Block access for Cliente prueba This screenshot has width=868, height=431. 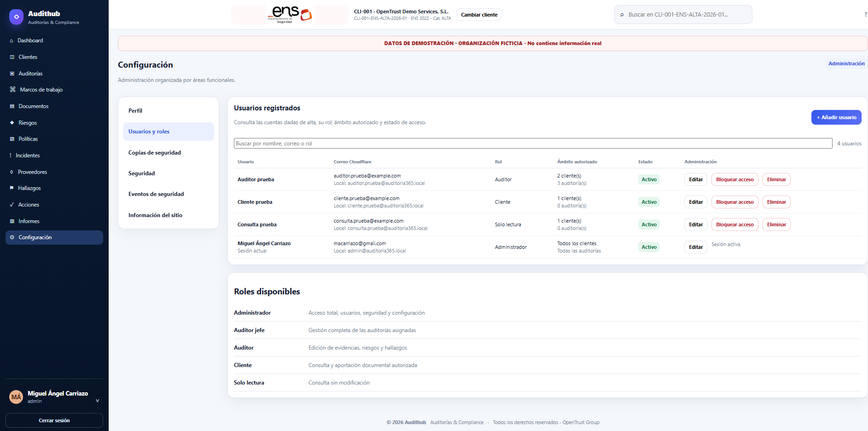click(734, 202)
